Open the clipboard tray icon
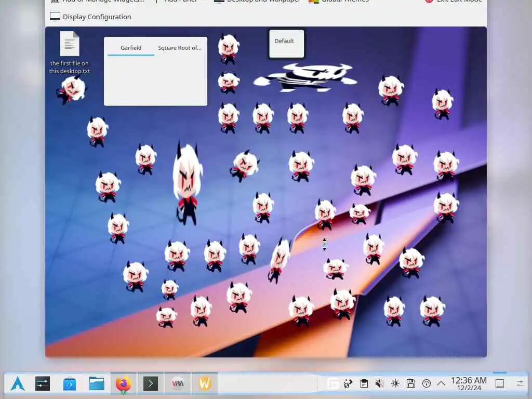The width and height of the screenshot is (532, 399). (x=364, y=384)
